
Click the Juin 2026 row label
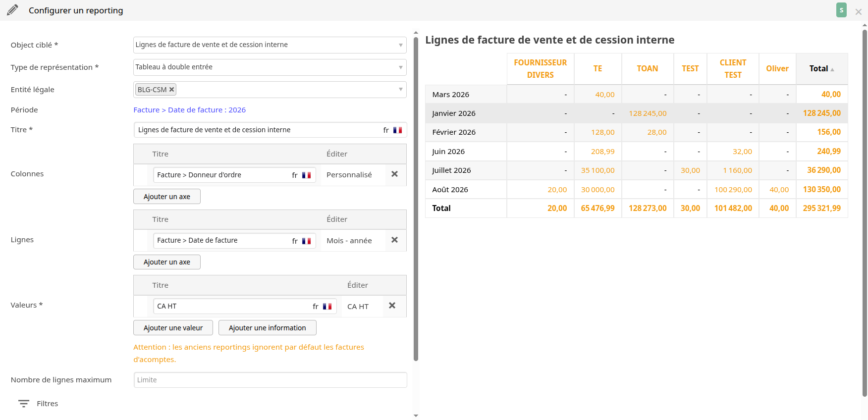(x=448, y=152)
